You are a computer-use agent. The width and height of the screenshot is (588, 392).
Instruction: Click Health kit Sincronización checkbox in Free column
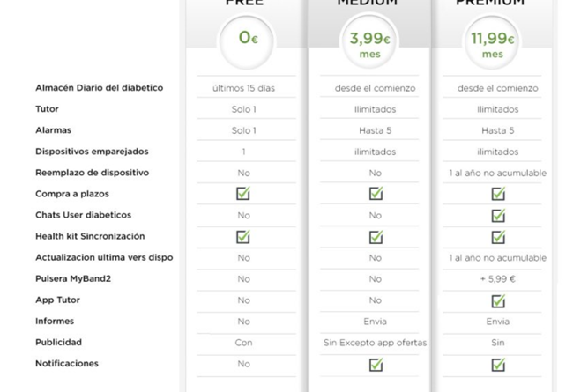(243, 236)
